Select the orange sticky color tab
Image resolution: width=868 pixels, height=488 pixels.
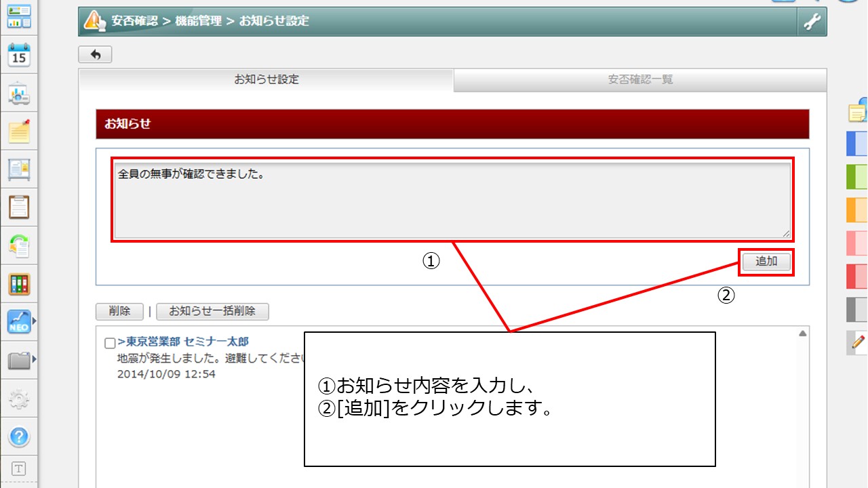coord(857,210)
